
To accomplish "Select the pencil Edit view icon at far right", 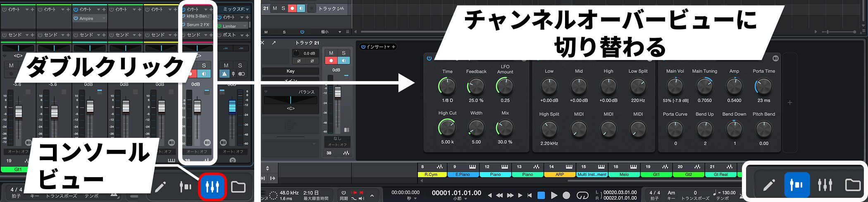I will pyautogui.click(x=769, y=185).
